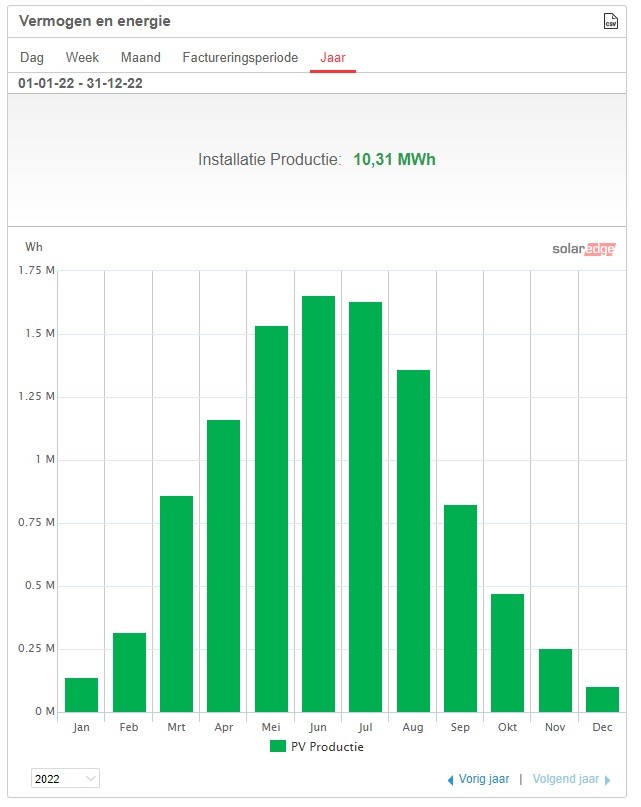Image resolution: width=641 pixels, height=807 pixels.
Task: Select the August production bar
Action: [x=413, y=541]
